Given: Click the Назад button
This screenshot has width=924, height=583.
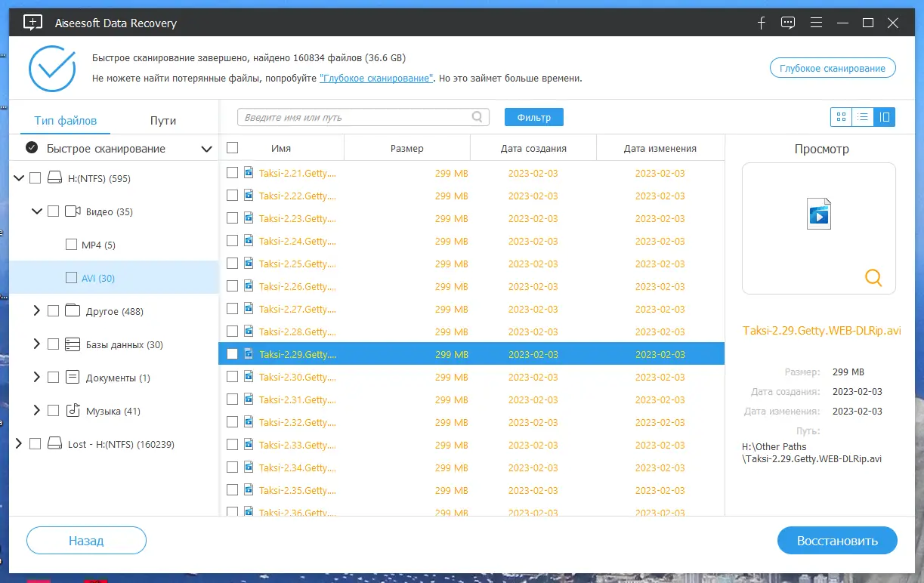Looking at the screenshot, I should pos(86,541).
